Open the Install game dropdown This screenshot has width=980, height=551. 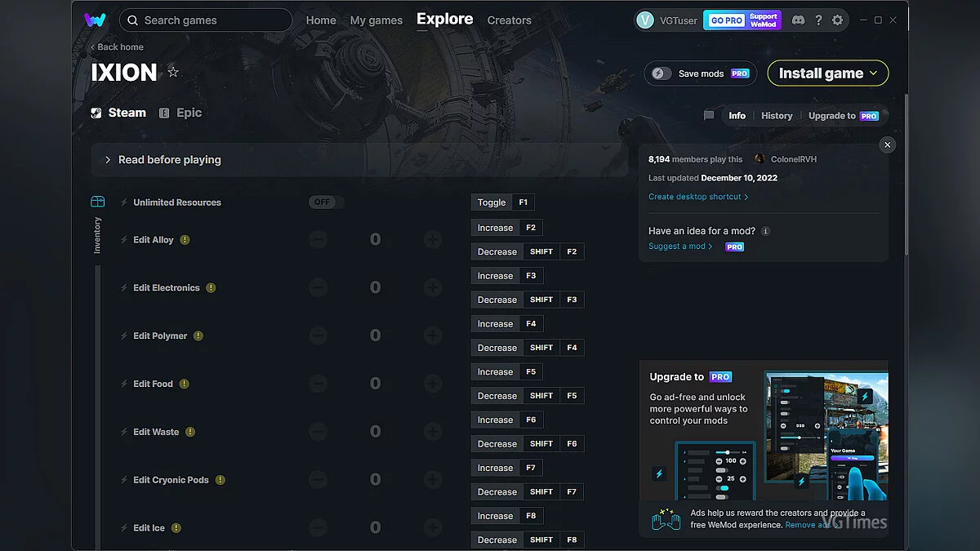(828, 73)
